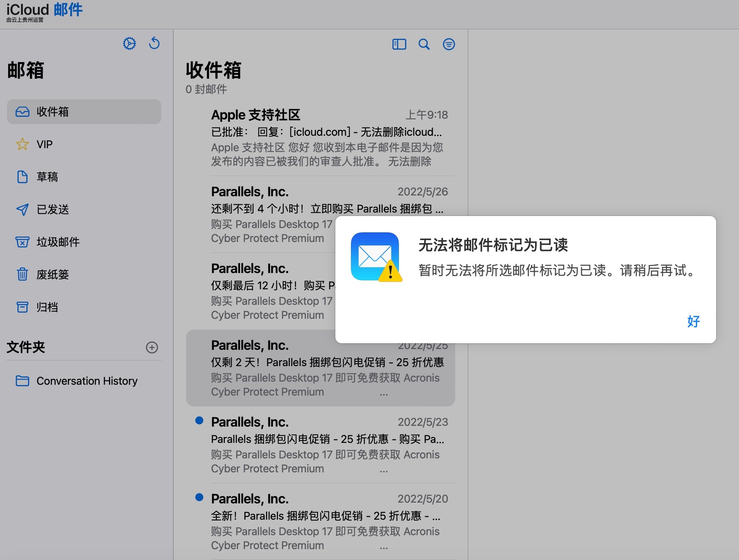
Task: Open search with the magnifier icon
Action: click(424, 44)
